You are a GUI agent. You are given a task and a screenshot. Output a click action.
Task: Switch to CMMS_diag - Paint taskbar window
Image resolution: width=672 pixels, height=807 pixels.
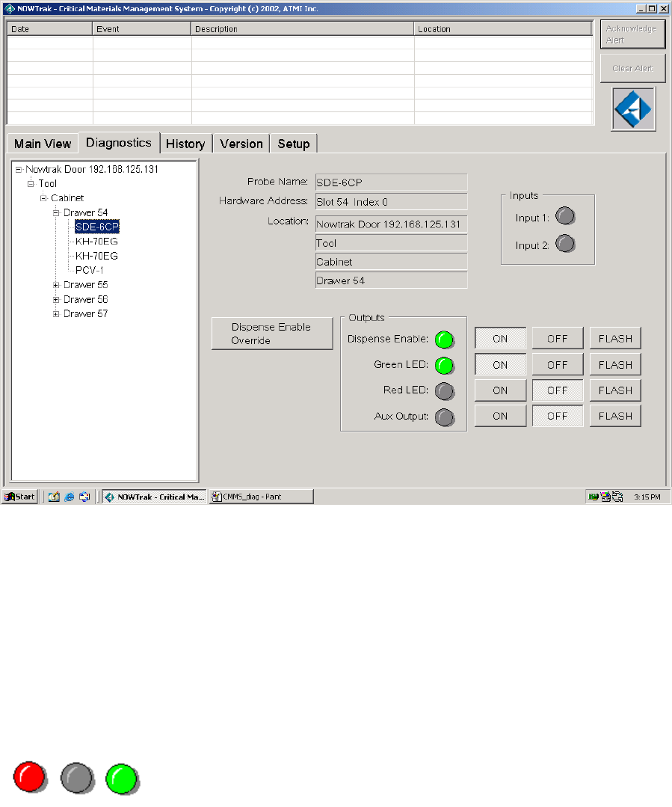(x=261, y=497)
